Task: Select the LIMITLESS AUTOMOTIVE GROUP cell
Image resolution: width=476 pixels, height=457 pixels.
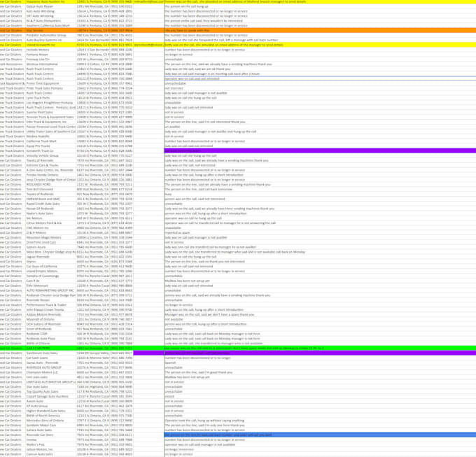Action: (50, 382)
